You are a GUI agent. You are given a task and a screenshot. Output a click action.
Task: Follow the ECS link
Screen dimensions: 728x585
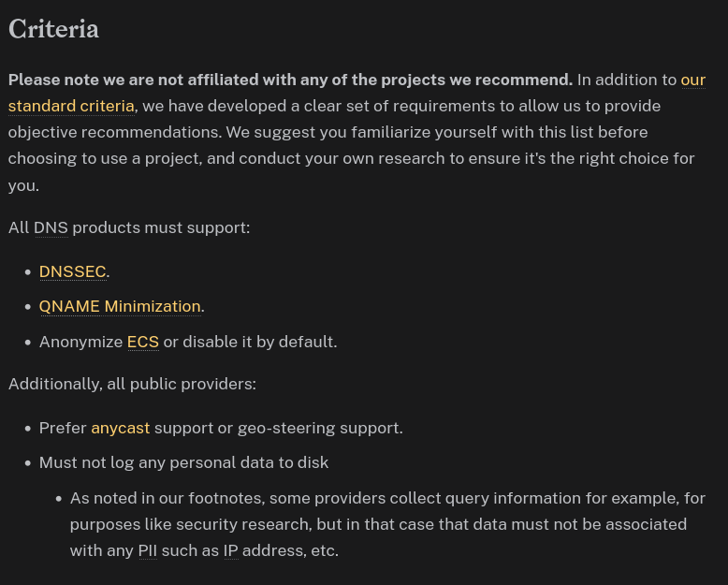142,342
